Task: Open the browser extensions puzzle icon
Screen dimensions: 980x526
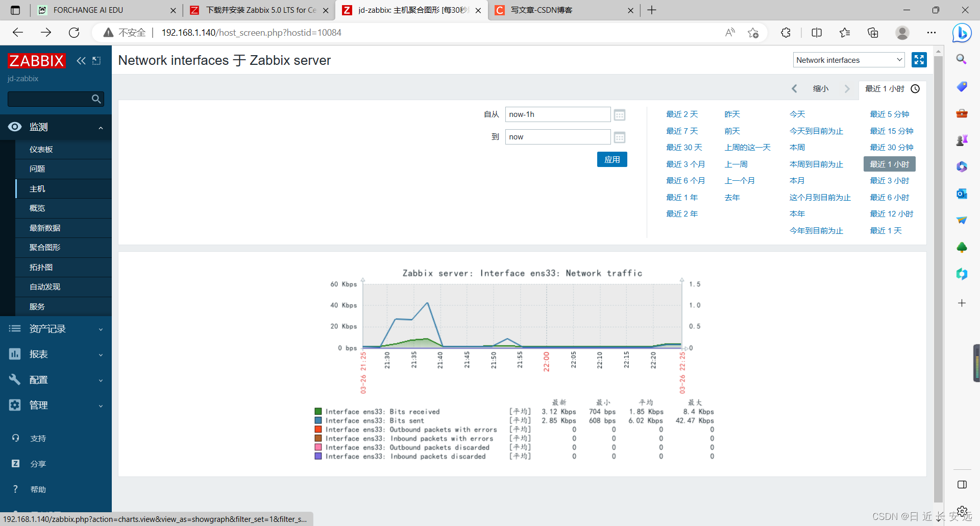Action: (786, 33)
